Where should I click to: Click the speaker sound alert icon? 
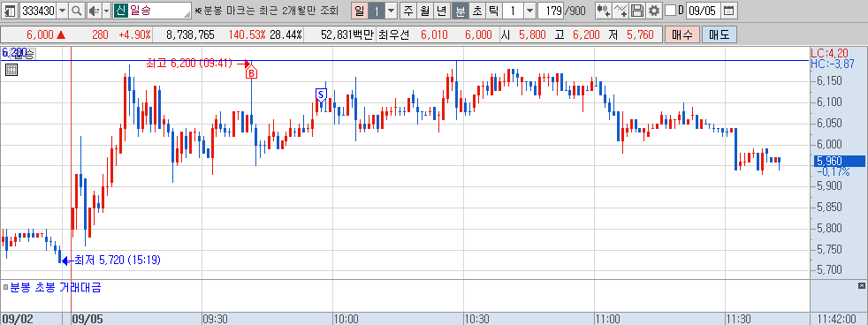pos(93,11)
